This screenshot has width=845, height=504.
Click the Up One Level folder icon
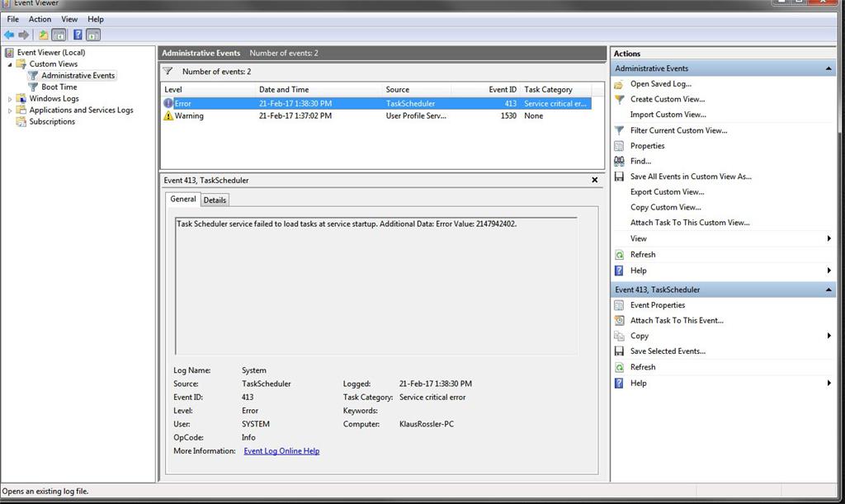pos(43,35)
